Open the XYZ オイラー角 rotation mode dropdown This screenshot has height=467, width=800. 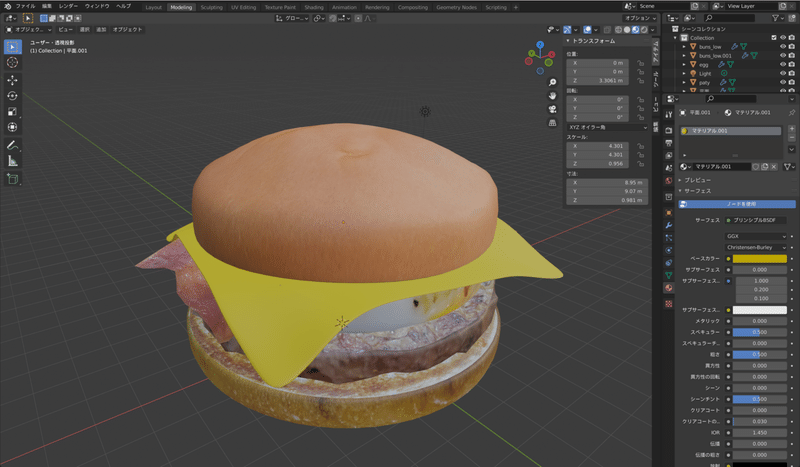(607, 127)
